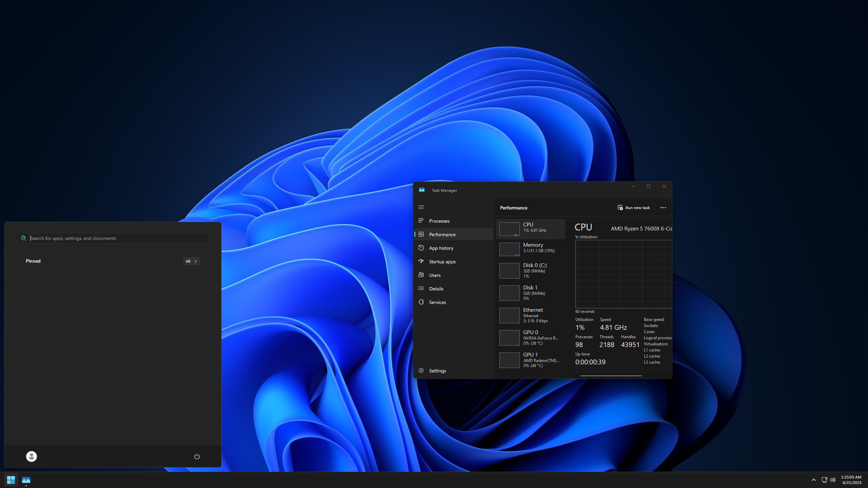Click the Startup apps gauge icon

point(421,261)
